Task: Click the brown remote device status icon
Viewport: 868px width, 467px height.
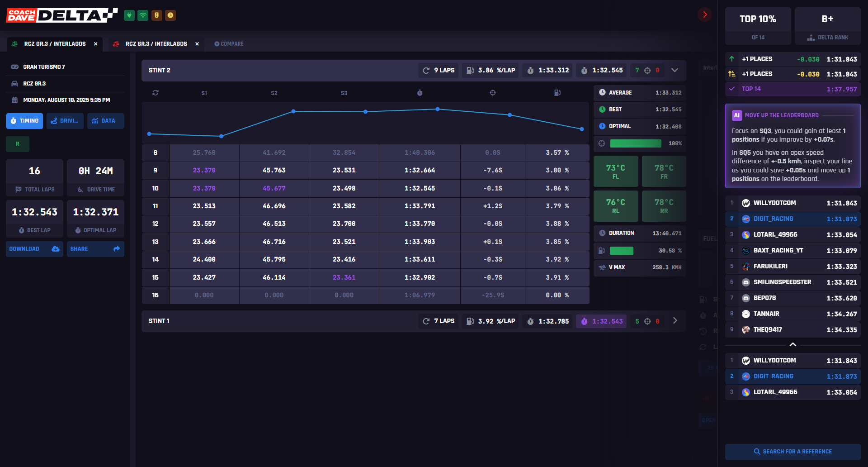Action: click(157, 15)
